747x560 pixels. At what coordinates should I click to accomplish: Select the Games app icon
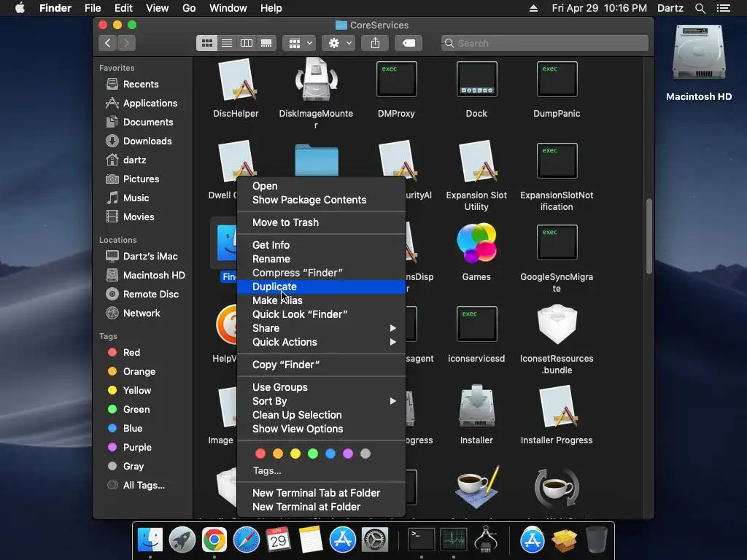pos(476,243)
